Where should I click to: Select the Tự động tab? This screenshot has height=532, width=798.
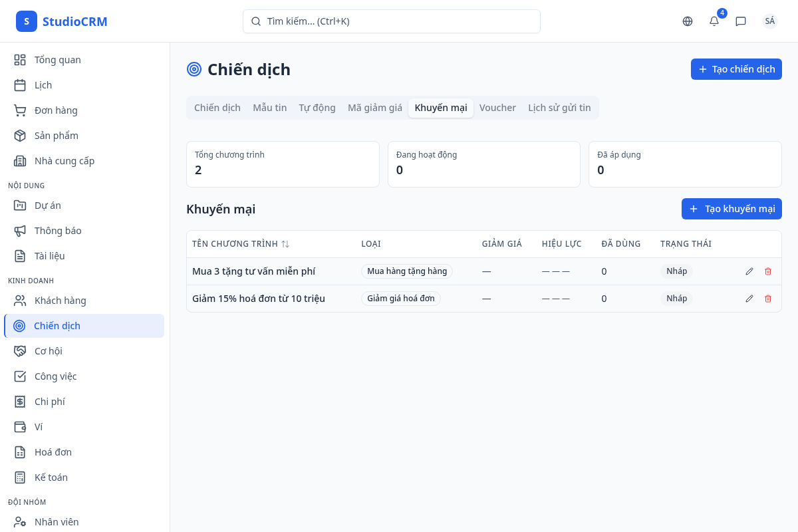[x=317, y=108]
